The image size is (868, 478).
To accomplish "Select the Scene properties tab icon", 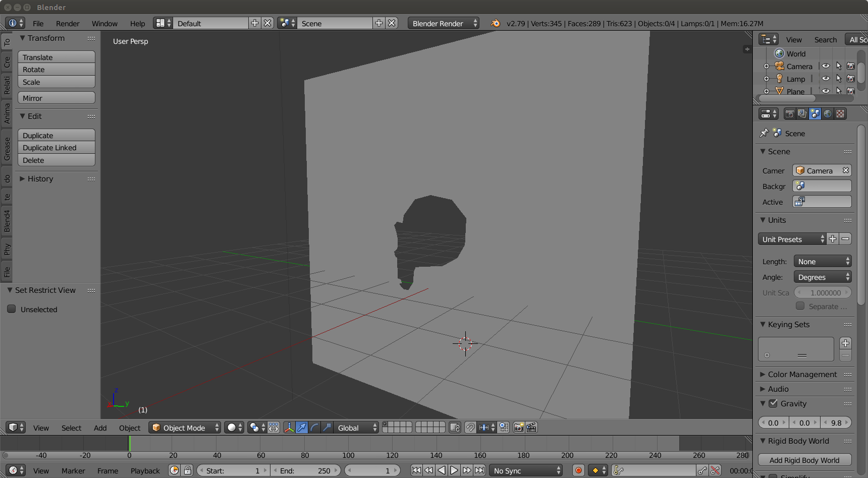I will tap(815, 114).
